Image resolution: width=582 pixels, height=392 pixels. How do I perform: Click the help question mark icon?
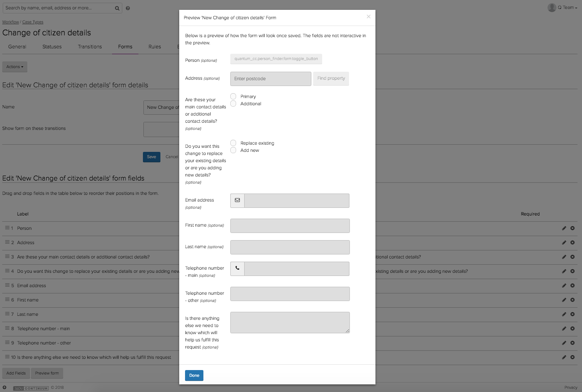128,8
